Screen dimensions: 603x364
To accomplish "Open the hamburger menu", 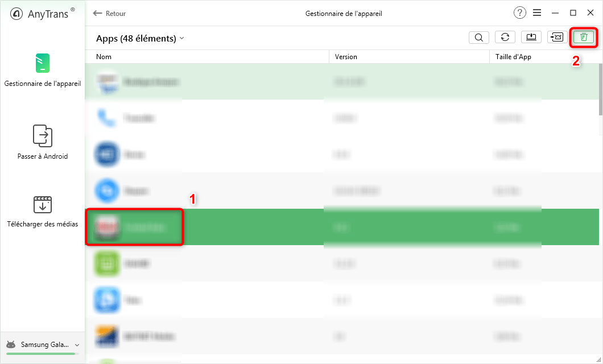I will click(x=537, y=13).
